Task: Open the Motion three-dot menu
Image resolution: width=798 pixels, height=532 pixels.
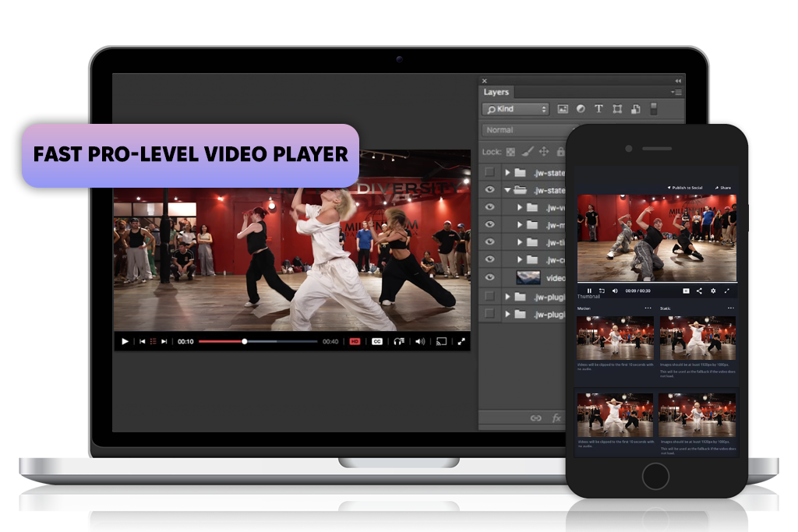Action: click(648, 308)
